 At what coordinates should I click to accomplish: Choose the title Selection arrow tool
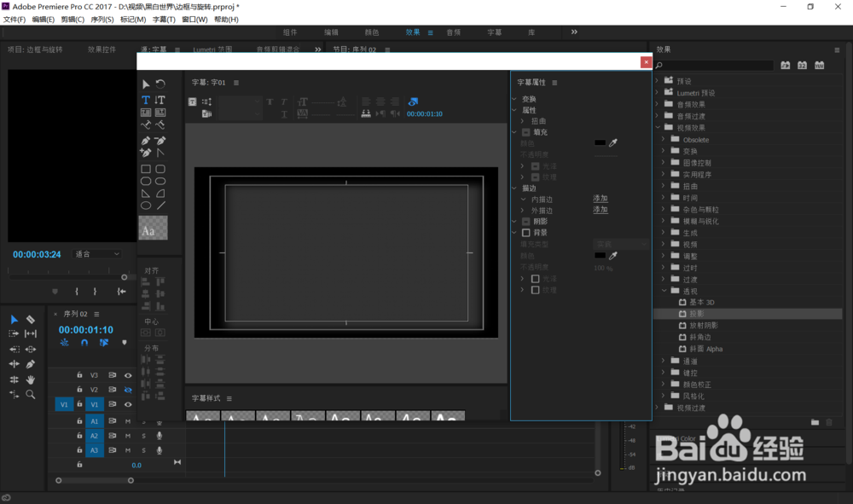click(x=146, y=84)
